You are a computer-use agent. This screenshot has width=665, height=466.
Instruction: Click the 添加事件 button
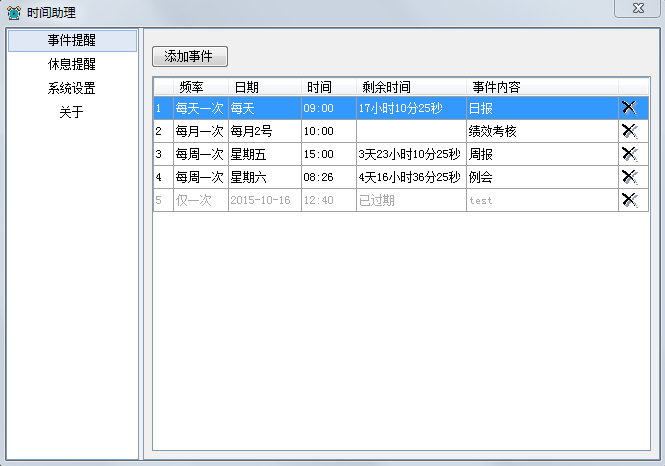pyautogui.click(x=190, y=56)
